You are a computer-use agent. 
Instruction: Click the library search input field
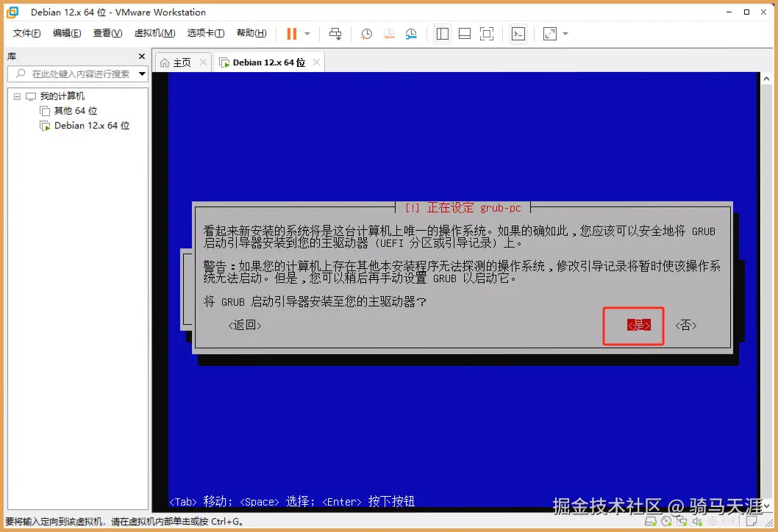(x=74, y=73)
